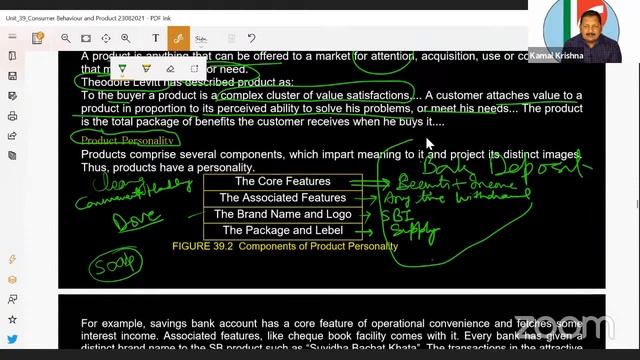Select the dashed selection lasso tool

click(x=194, y=69)
